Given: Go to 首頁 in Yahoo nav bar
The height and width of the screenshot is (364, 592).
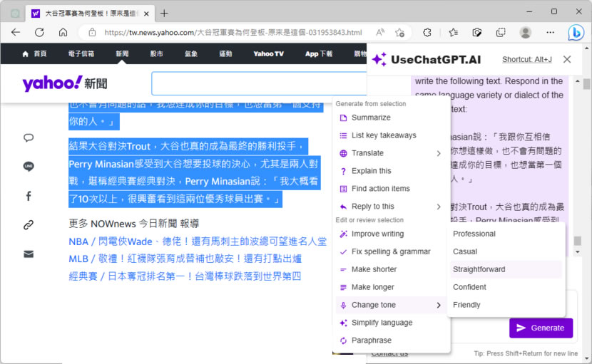Looking at the screenshot, I should (x=34, y=54).
